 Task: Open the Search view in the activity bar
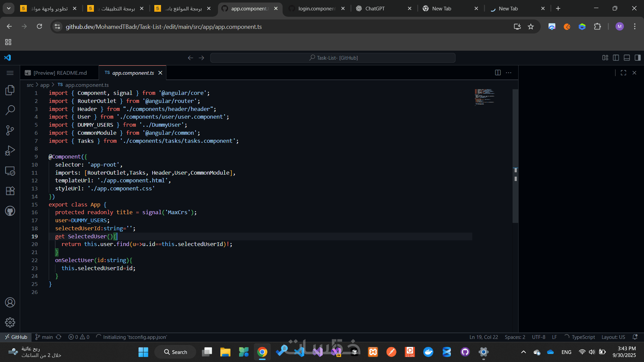point(10,110)
